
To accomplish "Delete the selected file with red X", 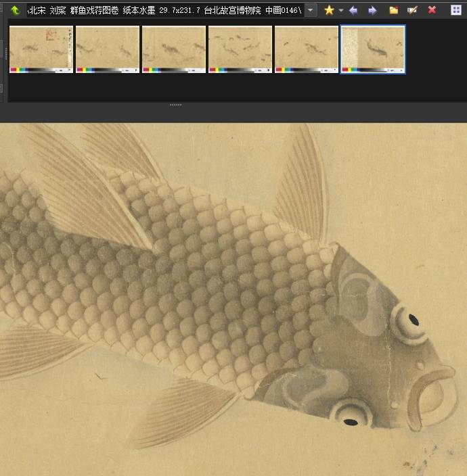I will 432,10.
